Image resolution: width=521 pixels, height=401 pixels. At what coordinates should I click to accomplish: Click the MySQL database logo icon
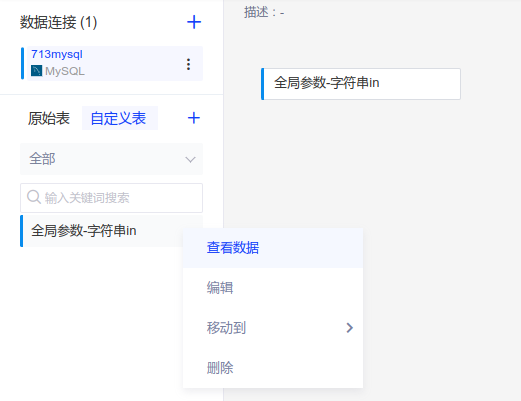tap(36, 71)
